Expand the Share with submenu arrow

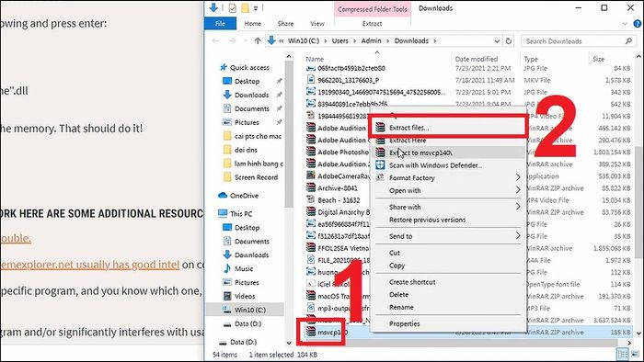[x=518, y=207]
